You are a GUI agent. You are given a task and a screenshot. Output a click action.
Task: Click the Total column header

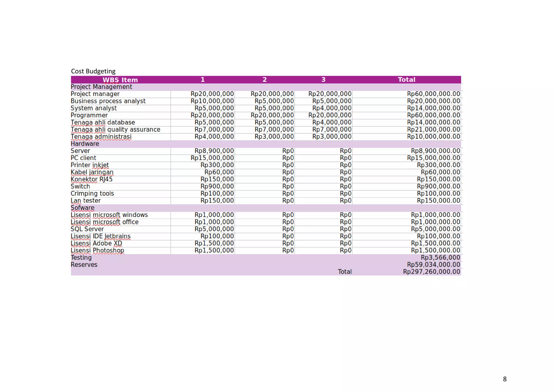coord(406,80)
